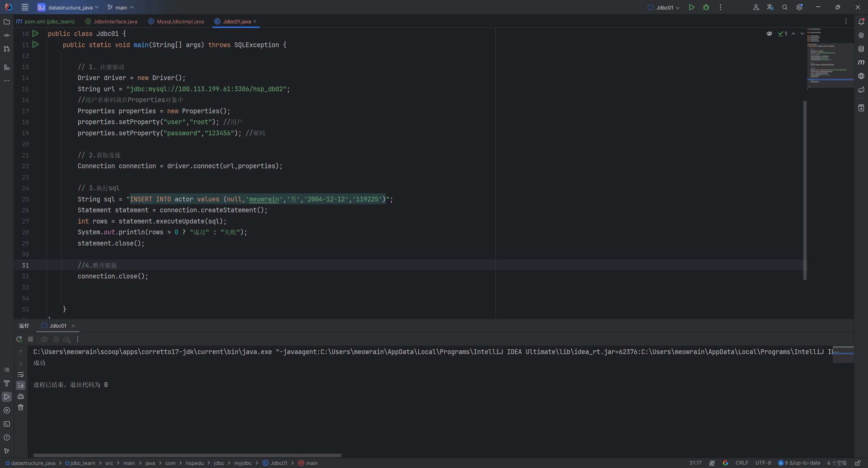The width and height of the screenshot is (868, 468).
Task: Clear console output with trash icon
Action: pos(21,408)
